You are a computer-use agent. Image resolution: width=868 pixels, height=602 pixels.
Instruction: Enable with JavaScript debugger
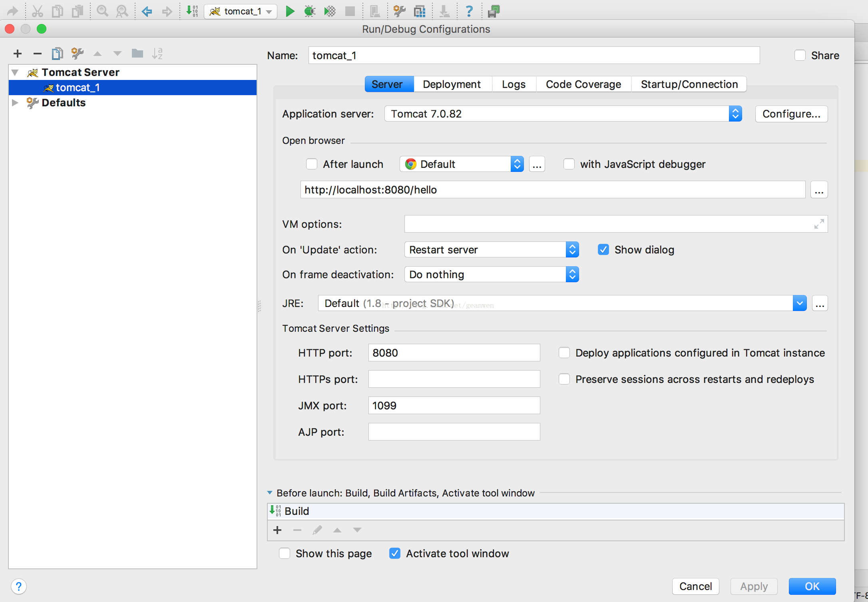[x=569, y=164]
